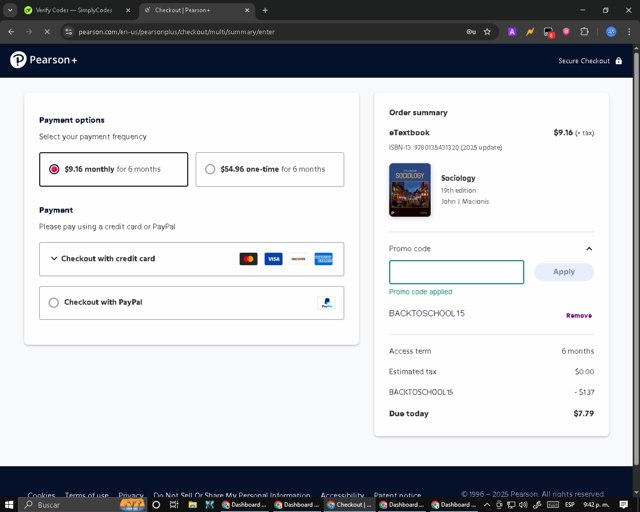640x512 pixels.
Task: Open the Terms of use footer link
Action: click(x=87, y=495)
